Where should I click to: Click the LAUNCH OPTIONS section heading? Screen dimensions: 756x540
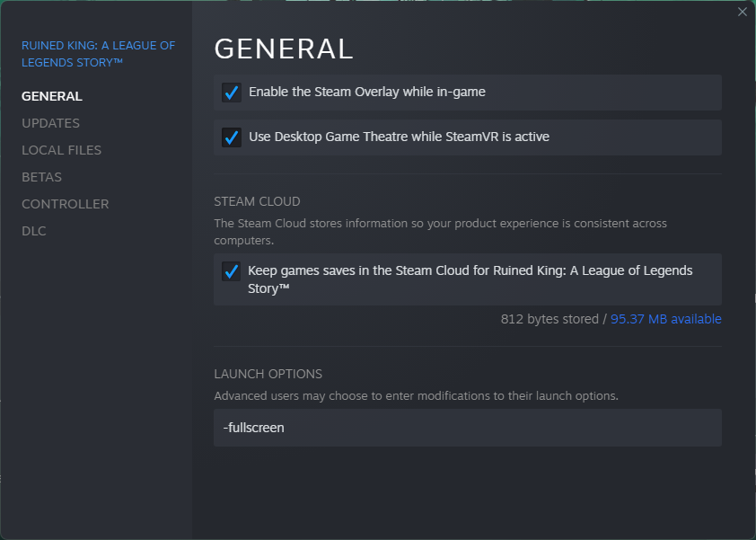(x=268, y=374)
